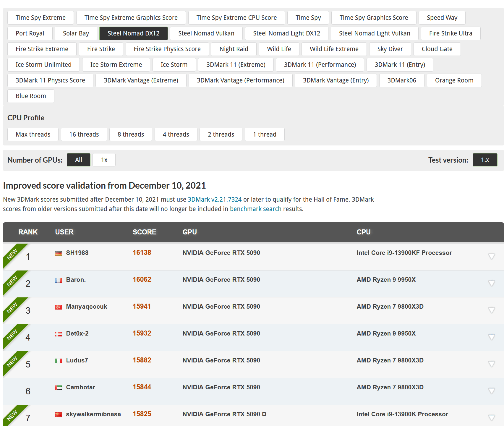Switch to Time Spy Extreme CPU Score
This screenshot has width=504, height=426.
237,18
